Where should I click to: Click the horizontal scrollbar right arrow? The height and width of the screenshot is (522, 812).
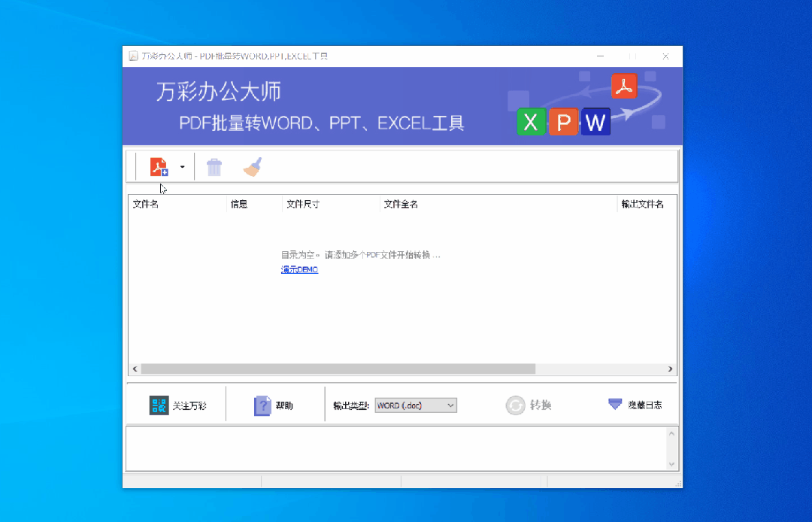(x=670, y=369)
